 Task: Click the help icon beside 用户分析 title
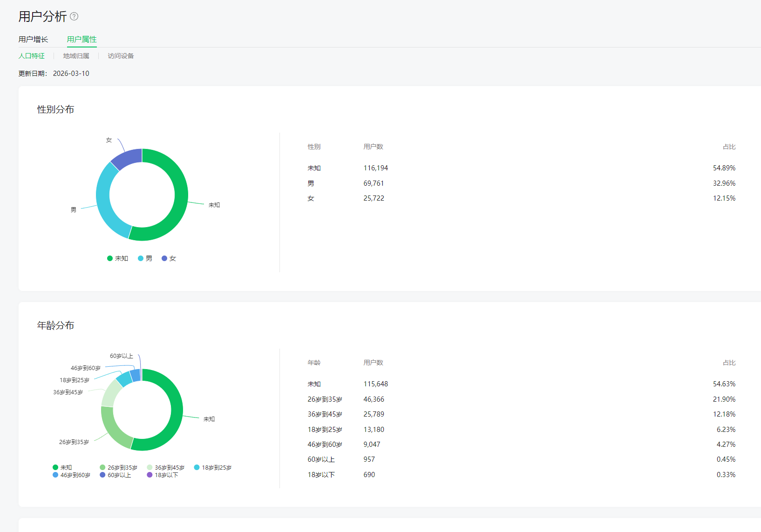click(x=74, y=17)
